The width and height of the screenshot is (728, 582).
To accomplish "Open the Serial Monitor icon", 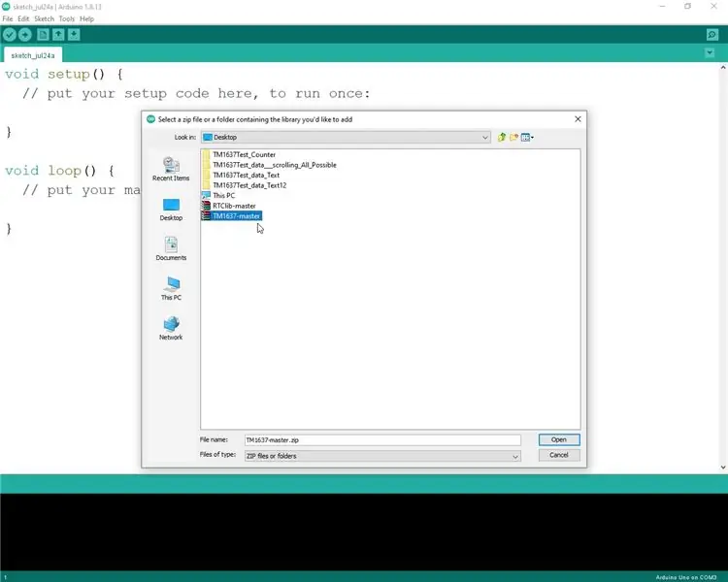I will (711, 35).
